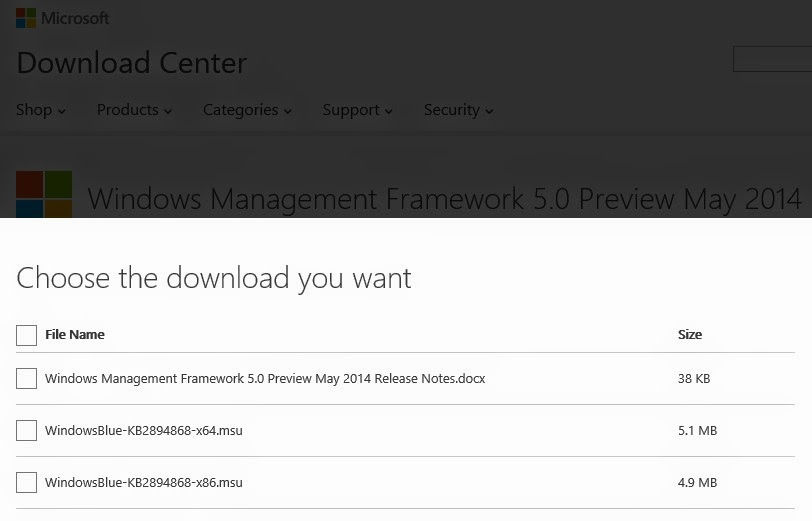
Task: Click the Microsoft logo icon
Action: [26, 18]
